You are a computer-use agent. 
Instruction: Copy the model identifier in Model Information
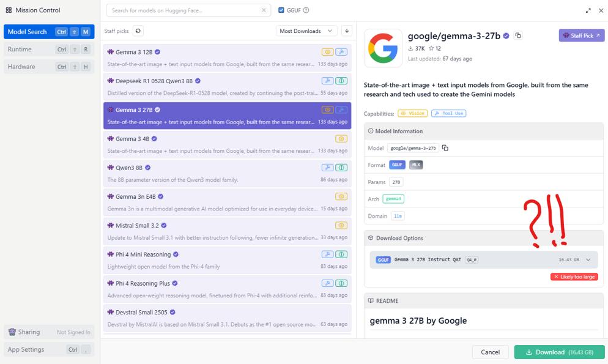pyautogui.click(x=445, y=148)
